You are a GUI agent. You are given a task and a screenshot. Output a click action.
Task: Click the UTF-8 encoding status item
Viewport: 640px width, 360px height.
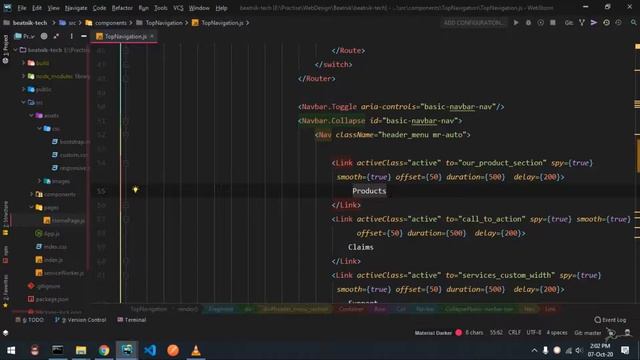(x=533, y=333)
